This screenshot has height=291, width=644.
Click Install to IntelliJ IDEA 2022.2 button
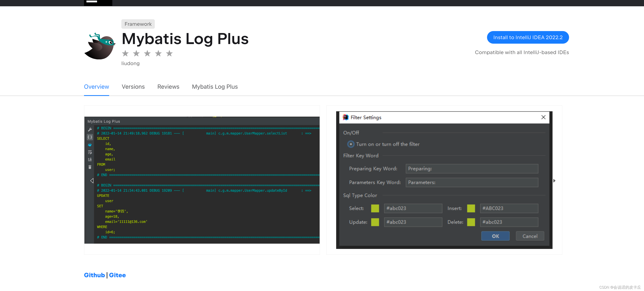pos(528,37)
